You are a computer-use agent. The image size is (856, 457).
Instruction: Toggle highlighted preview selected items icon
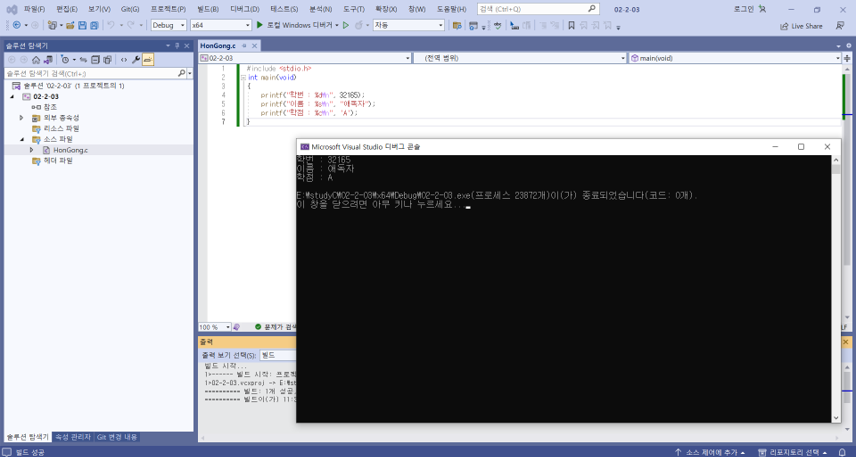click(148, 60)
